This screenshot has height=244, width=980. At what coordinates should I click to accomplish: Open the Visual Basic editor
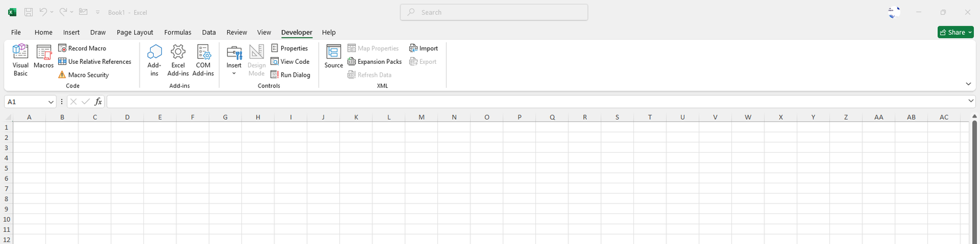(x=20, y=60)
